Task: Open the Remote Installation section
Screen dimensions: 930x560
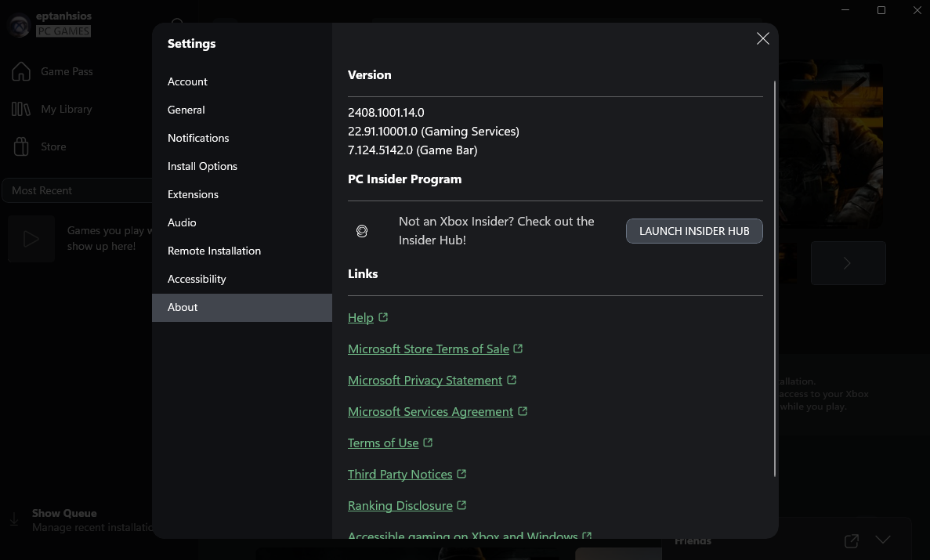Action: click(242, 251)
